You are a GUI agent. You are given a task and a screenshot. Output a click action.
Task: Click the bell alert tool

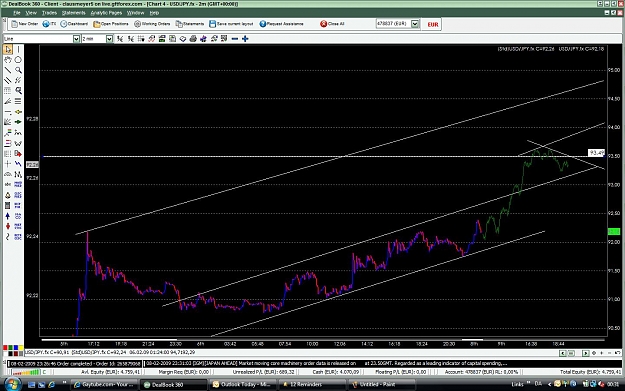[8, 195]
